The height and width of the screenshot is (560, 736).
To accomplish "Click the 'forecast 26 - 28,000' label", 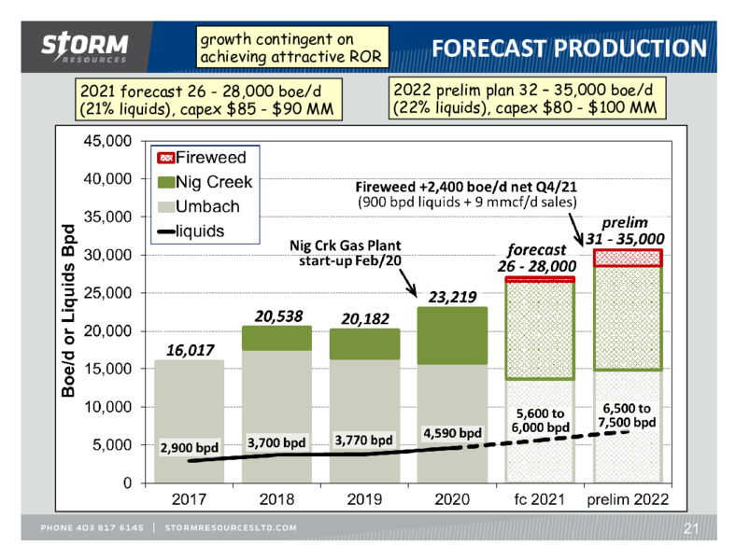I will (537, 258).
